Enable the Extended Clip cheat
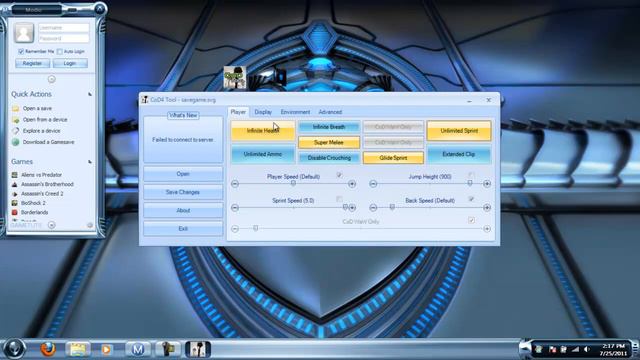This screenshot has height=360, width=640. coord(459,154)
